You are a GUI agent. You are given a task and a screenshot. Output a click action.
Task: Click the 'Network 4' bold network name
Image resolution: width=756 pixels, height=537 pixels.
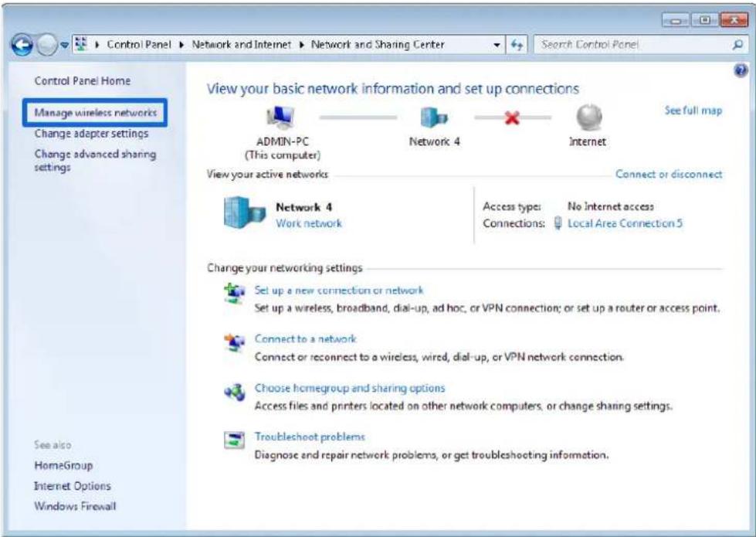pyautogui.click(x=303, y=207)
